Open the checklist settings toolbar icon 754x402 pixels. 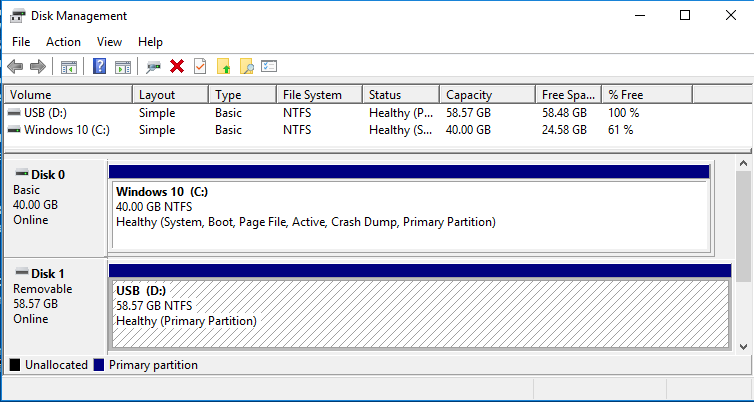tap(269, 66)
